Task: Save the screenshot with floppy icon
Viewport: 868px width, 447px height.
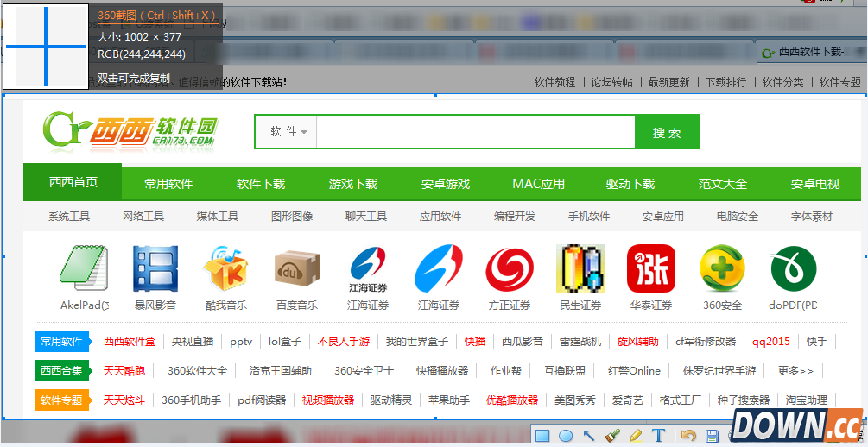Action: pos(712,436)
